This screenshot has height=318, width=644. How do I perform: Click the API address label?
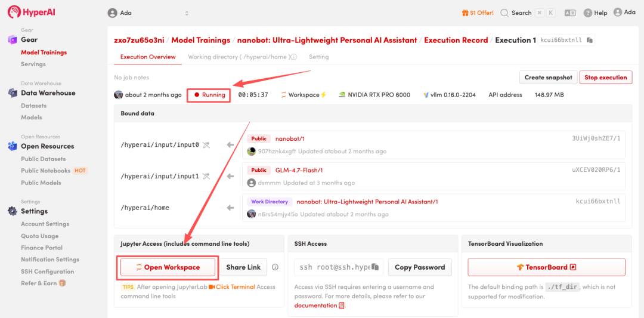click(505, 95)
